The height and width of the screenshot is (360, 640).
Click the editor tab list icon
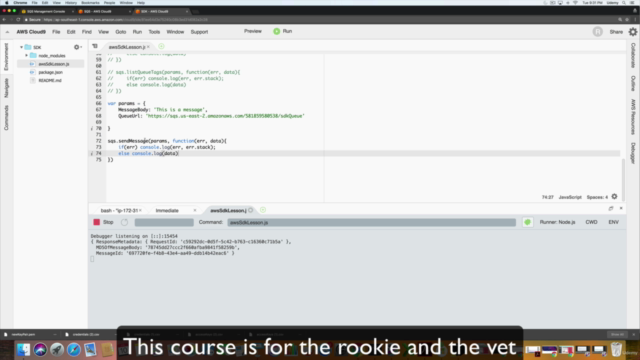tap(95, 47)
